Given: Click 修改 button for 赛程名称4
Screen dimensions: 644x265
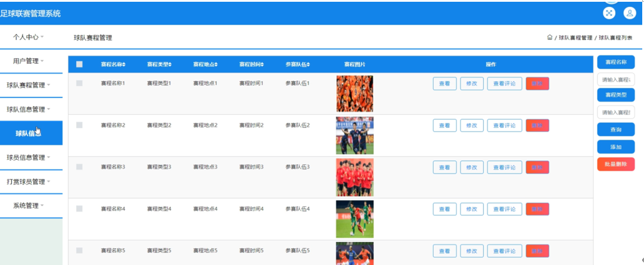Looking at the screenshot, I should click(x=472, y=209).
